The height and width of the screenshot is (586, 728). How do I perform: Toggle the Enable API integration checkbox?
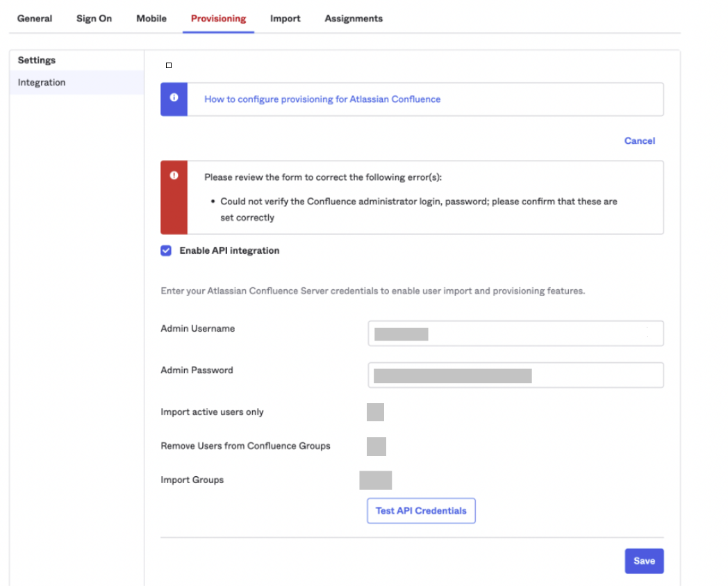click(166, 251)
